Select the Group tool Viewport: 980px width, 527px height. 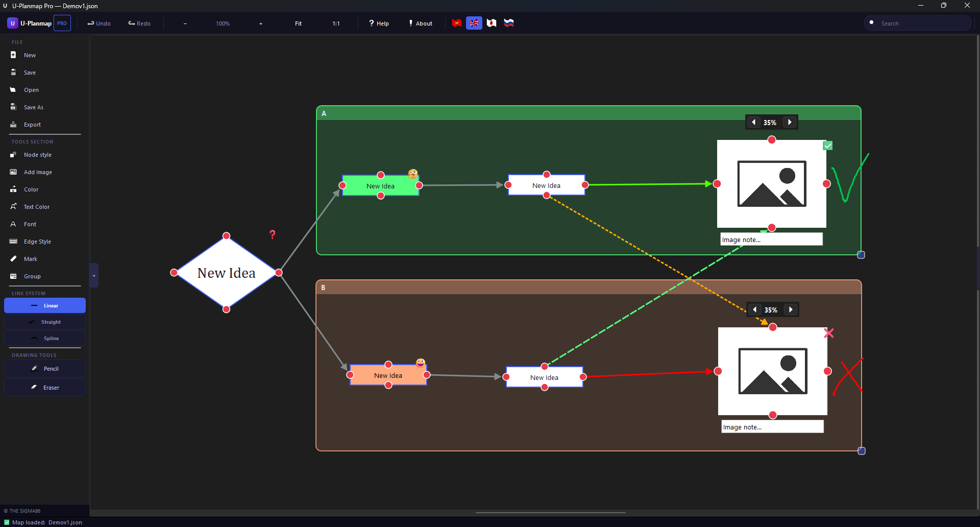click(45, 276)
